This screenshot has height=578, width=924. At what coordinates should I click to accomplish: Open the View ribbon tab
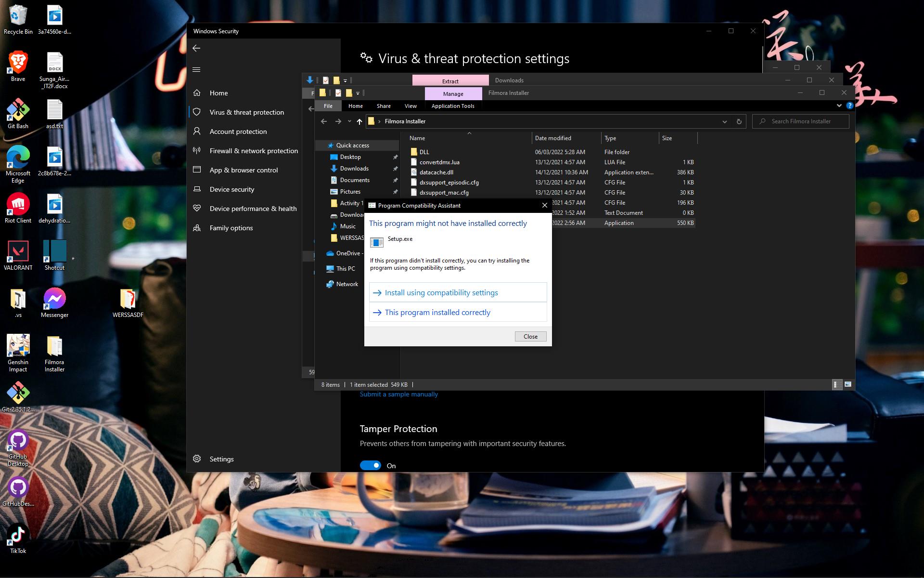[x=411, y=106]
